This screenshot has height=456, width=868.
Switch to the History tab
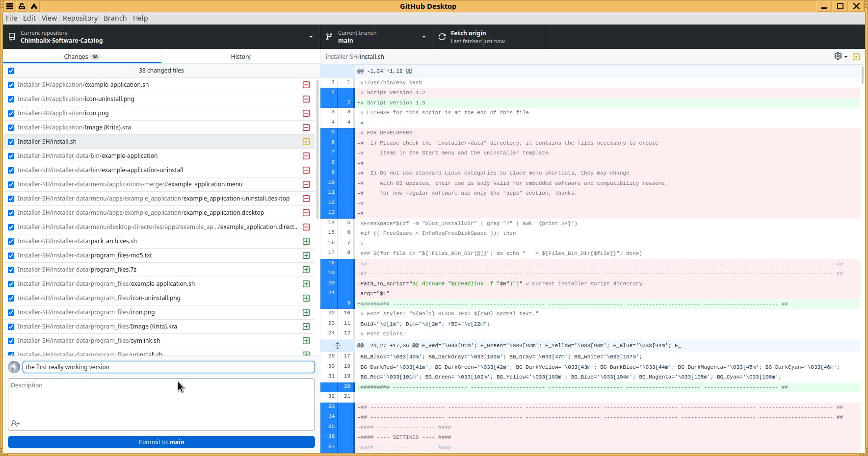(x=240, y=56)
